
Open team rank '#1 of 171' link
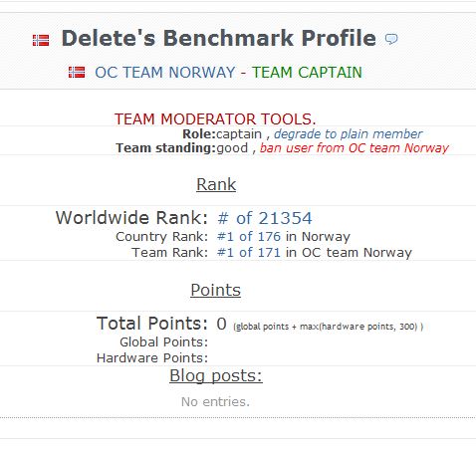[x=249, y=253]
